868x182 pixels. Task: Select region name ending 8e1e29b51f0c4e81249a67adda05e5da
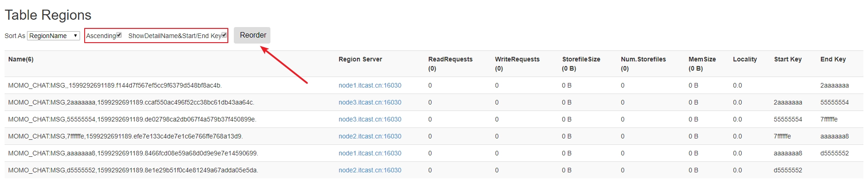coord(133,170)
